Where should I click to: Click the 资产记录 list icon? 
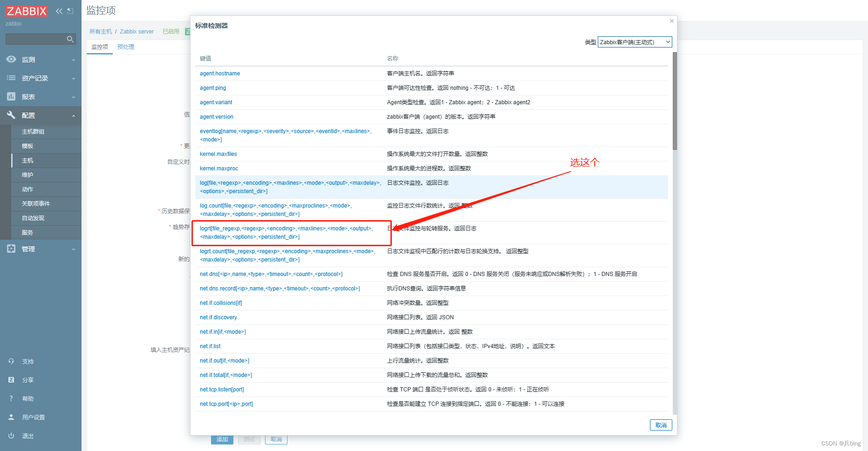click(11, 78)
